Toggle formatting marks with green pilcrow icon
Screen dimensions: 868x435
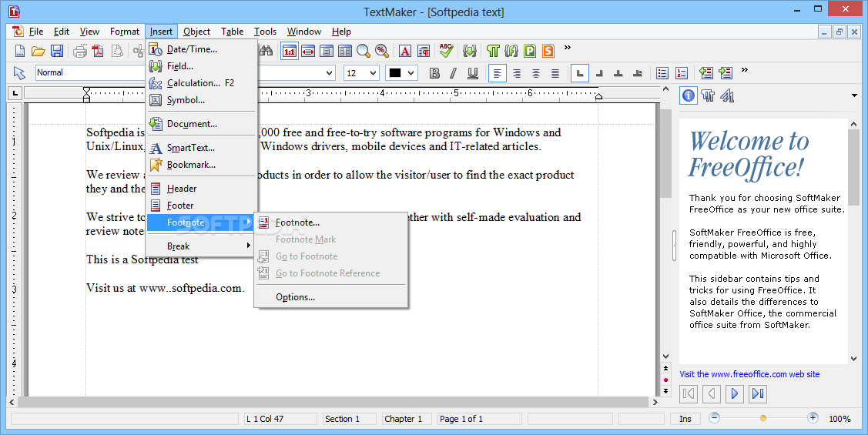click(493, 52)
